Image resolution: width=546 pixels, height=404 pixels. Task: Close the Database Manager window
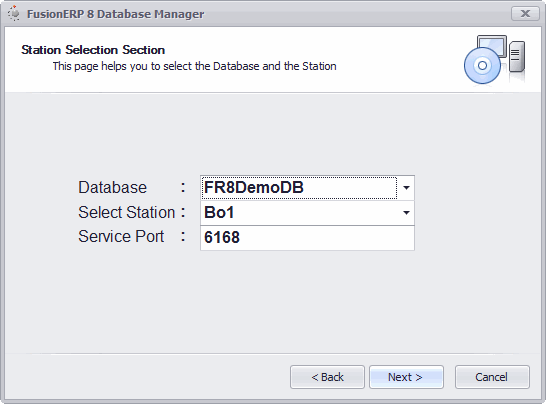(525, 14)
